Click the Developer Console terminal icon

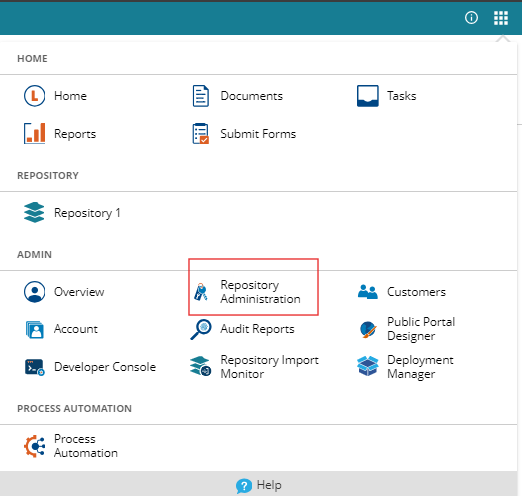point(35,367)
